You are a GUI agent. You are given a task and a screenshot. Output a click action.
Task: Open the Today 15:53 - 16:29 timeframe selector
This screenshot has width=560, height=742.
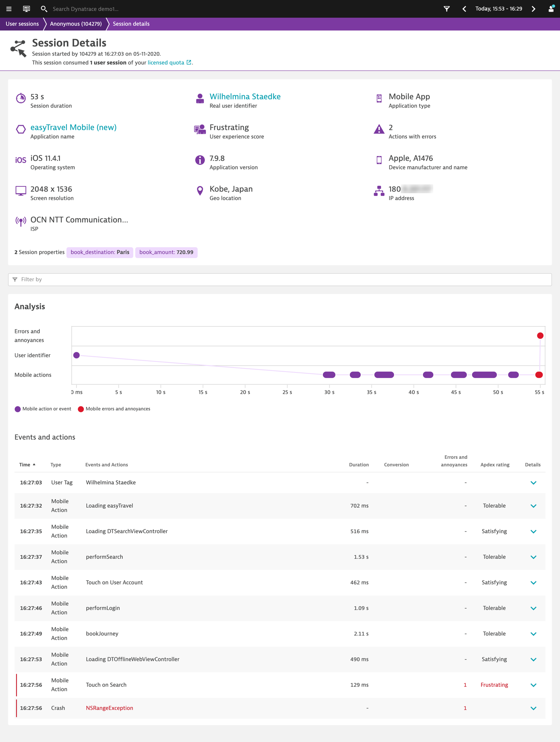pos(498,9)
